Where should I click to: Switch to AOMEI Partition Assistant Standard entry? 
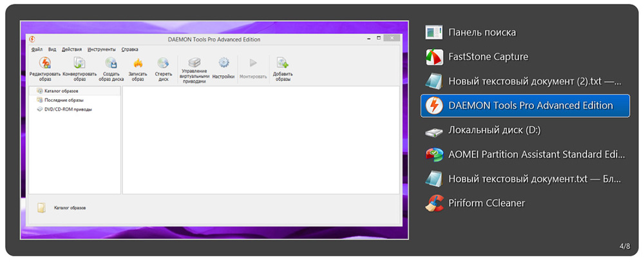click(x=525, y=154)
